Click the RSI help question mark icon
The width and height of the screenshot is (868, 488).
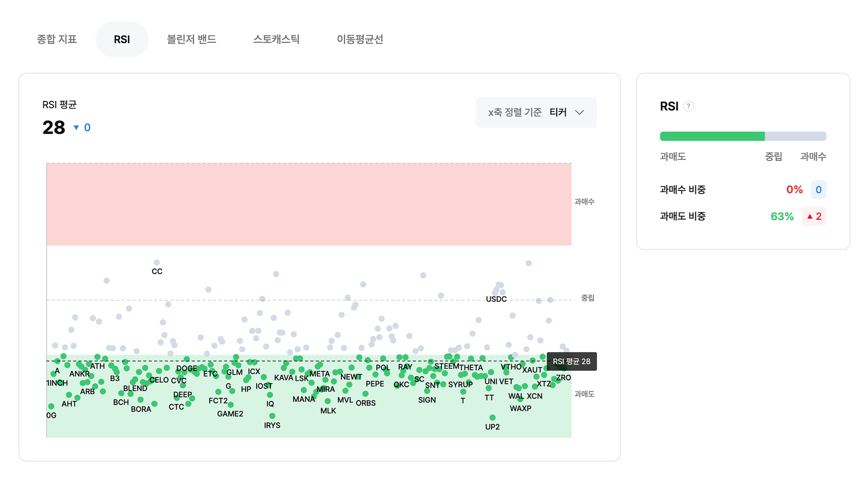click(689, 106)
